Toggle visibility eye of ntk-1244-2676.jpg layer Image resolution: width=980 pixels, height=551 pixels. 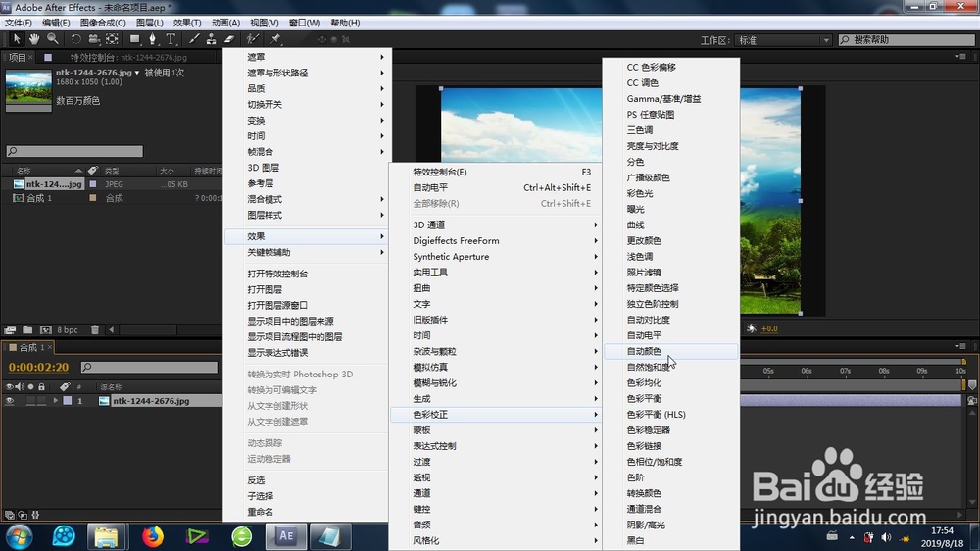pos(10,401)
